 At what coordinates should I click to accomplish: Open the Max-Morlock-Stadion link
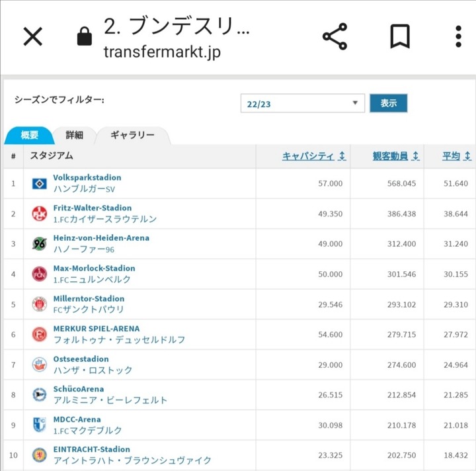tap(94, 268)
